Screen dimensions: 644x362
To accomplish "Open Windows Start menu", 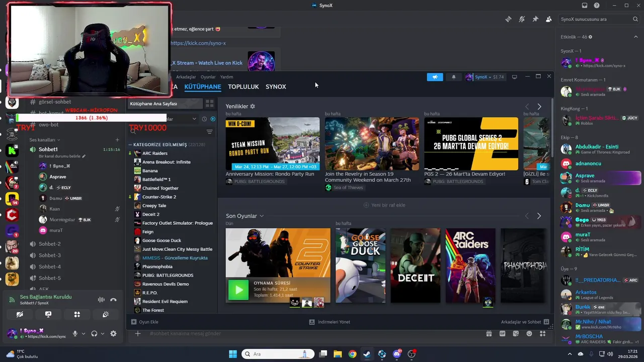I will click(232, 354).
